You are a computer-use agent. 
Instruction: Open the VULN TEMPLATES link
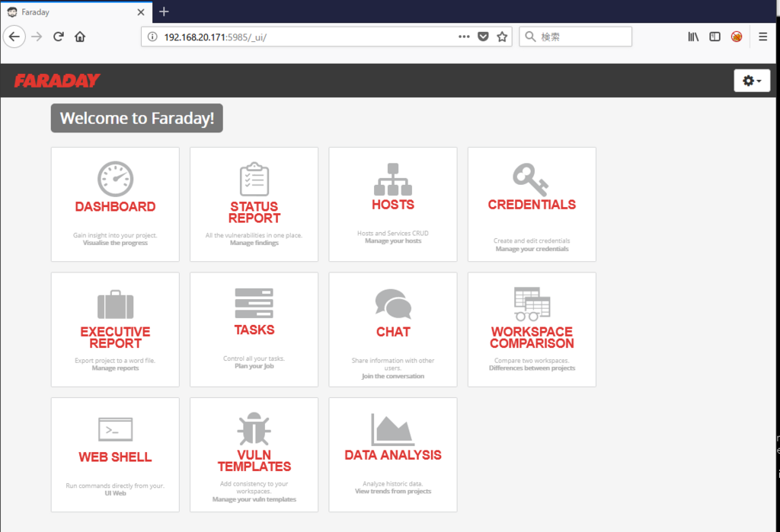click(x=254, y=461)
